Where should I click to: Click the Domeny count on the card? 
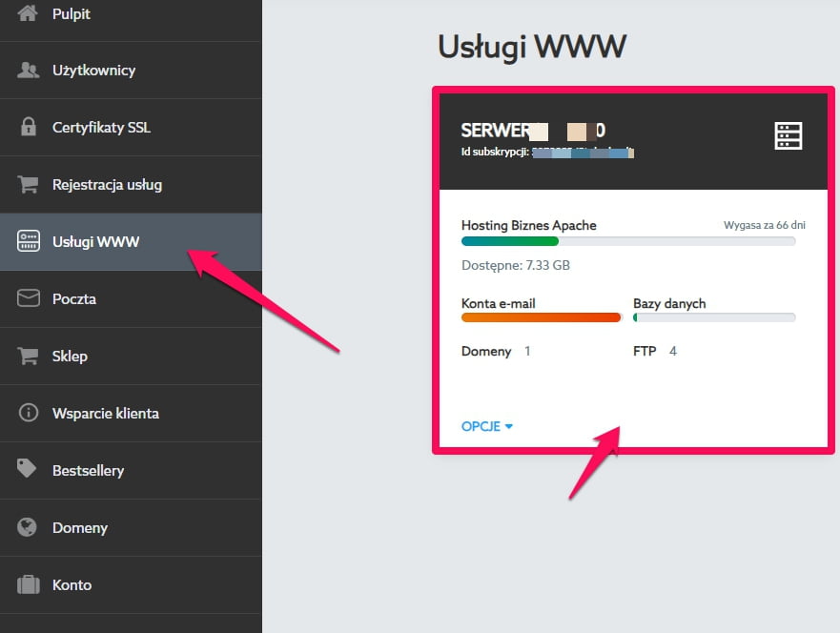click(x=527, y=352)
